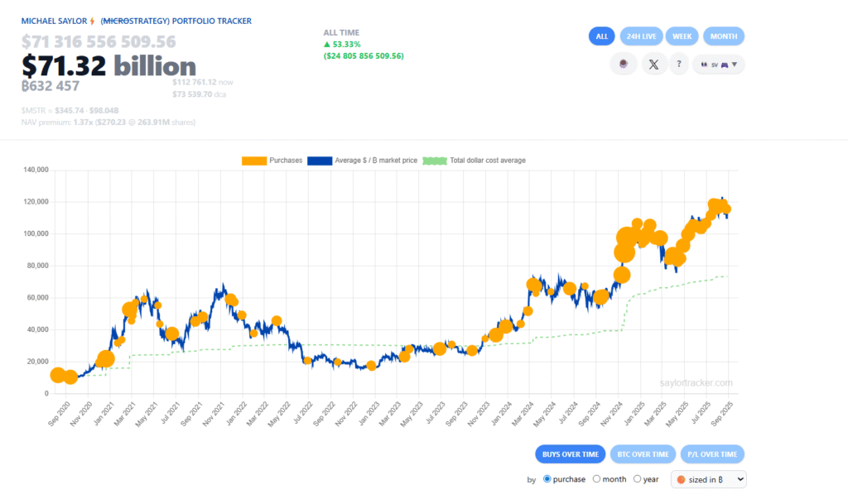
Task: Open the X (Twitter) profile icon
Action: 654,64
